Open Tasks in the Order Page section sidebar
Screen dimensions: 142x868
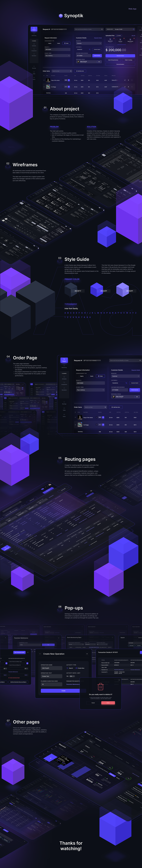click(64, 409)
